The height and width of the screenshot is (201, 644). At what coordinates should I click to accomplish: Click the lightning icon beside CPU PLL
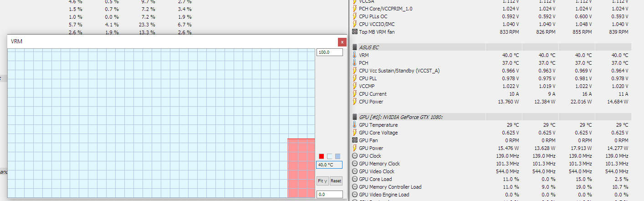pyautogui.click(x=355, y=78)
